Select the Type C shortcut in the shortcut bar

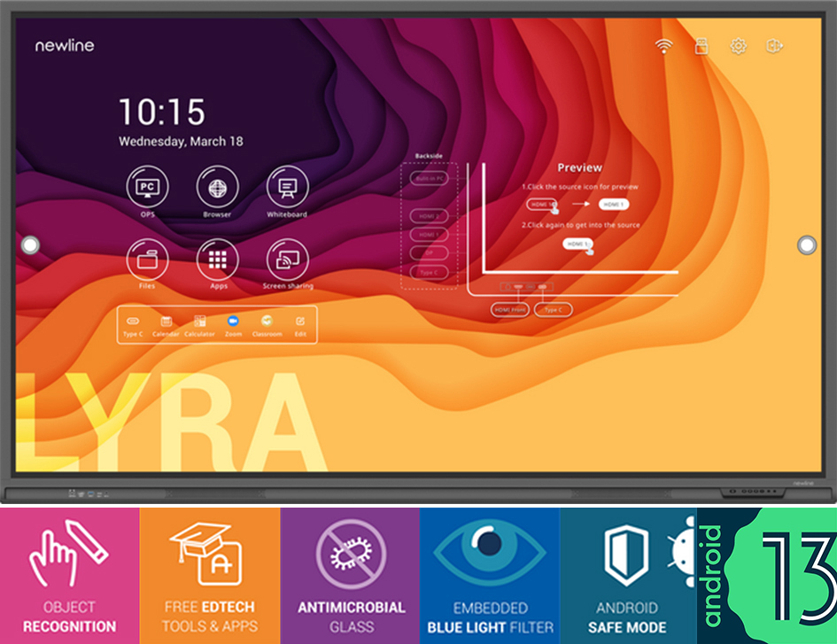[133, 326]
